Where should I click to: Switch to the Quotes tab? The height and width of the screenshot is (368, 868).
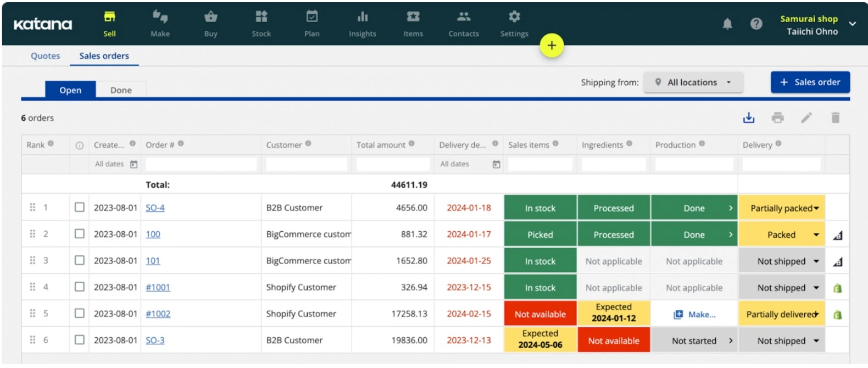tap(45, 55)
